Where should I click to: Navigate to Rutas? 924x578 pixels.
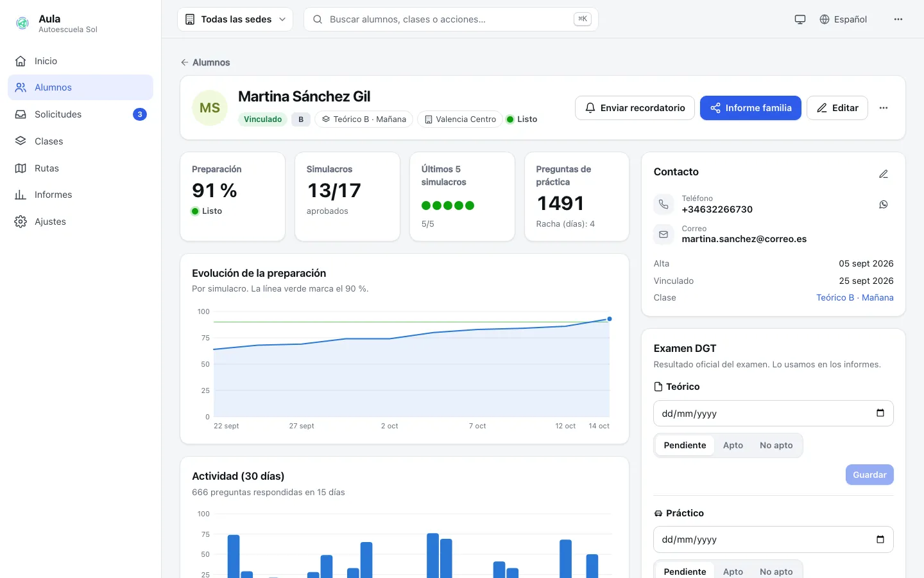point(80,168)
